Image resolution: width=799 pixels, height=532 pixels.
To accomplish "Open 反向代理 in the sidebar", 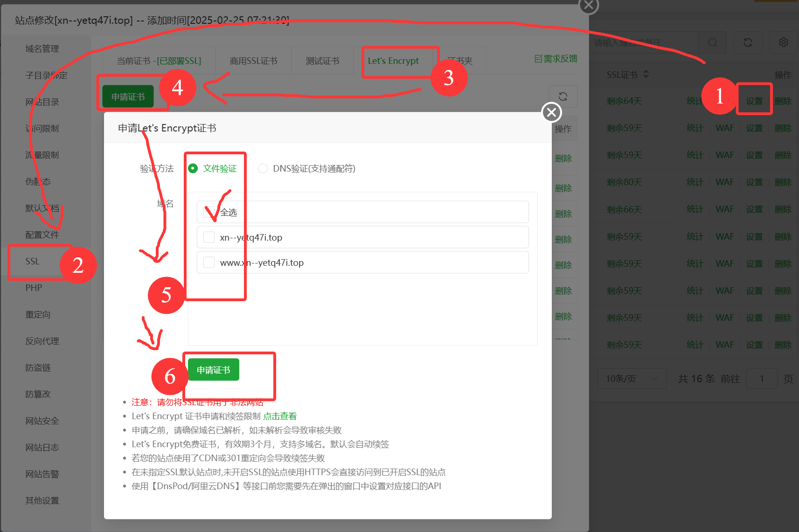I will 42,341.
